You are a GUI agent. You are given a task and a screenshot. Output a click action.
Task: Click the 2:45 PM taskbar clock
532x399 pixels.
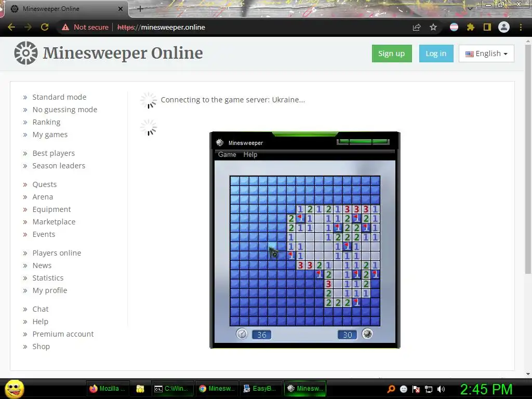coord(486,389)
